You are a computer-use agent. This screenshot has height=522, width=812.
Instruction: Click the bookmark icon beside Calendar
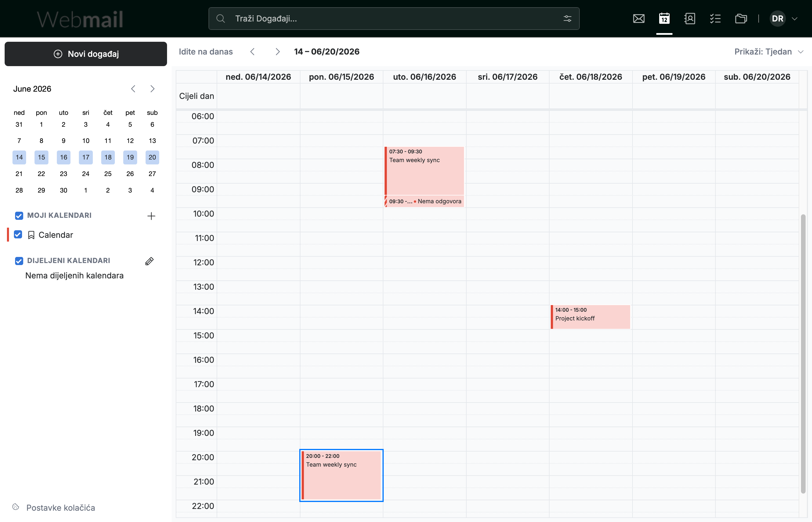point(31,235)
